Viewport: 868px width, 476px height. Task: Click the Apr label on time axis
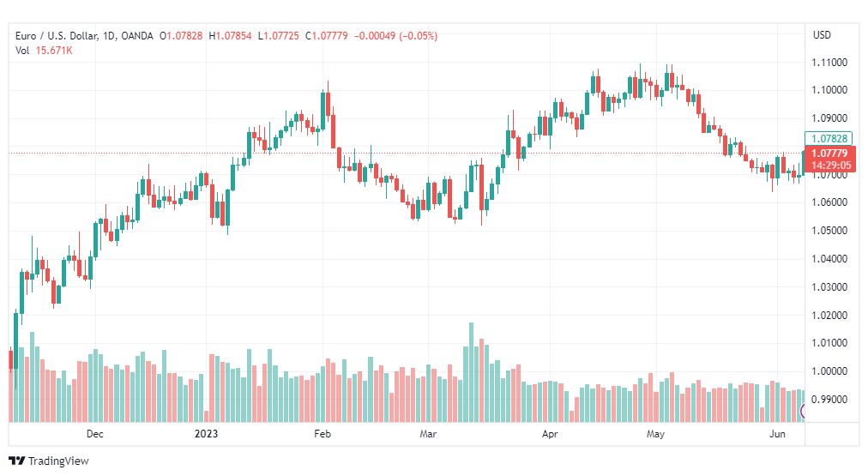click(x=550, y=434)
